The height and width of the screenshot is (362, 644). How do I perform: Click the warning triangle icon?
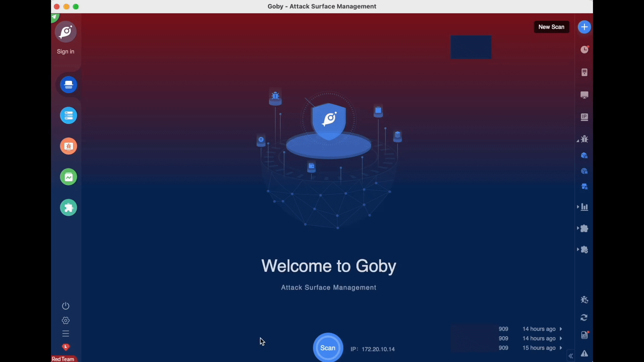pyautogui.click(x=584, y=353)
